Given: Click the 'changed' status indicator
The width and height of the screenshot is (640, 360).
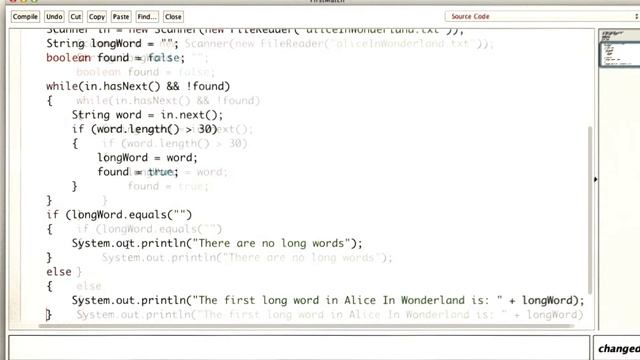Looking at the screenshot, I should pos(619,349).
